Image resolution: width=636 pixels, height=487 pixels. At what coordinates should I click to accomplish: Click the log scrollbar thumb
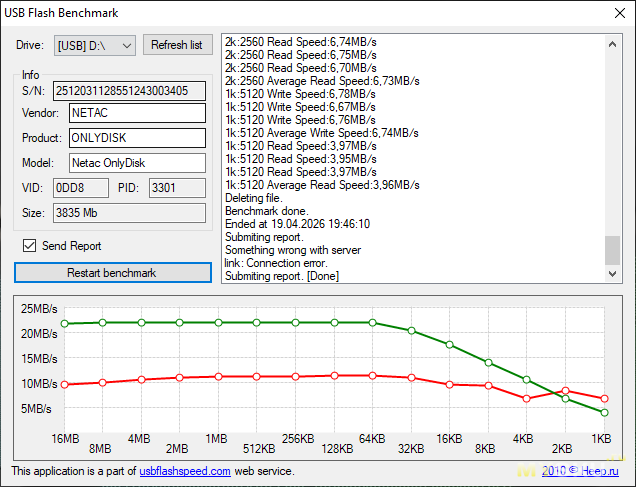[x=612, y=248]
